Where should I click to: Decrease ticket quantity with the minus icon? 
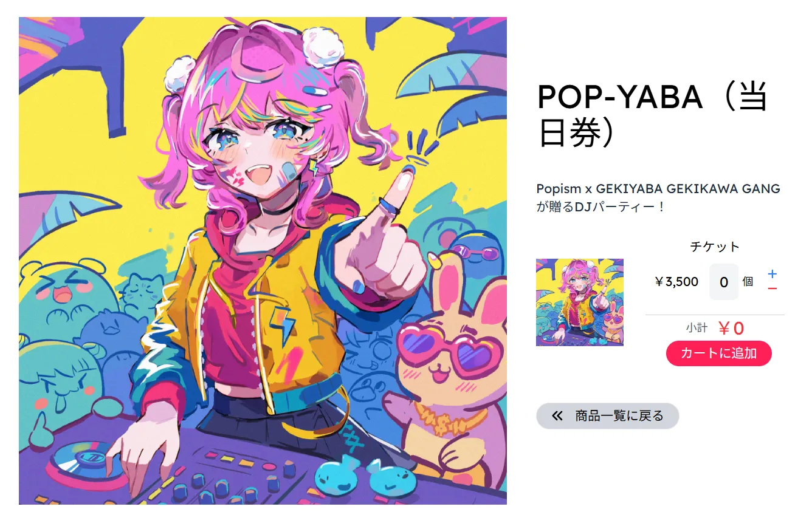pos(772,288)
